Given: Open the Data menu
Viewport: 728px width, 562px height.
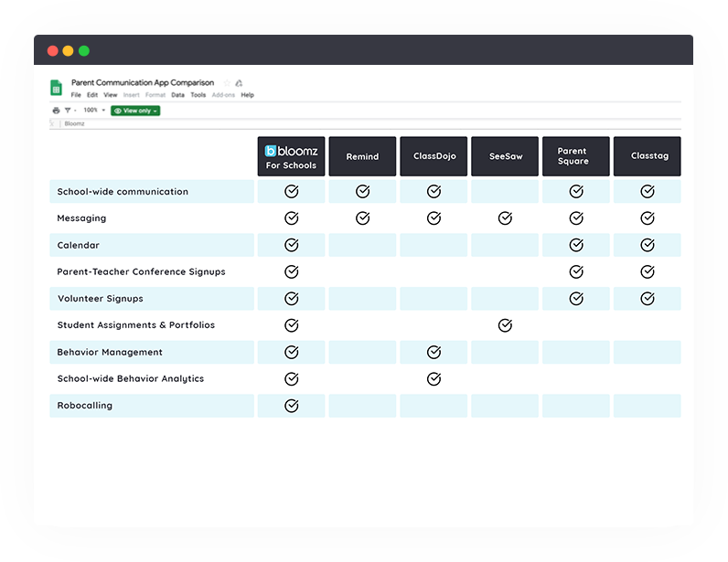Looking at the screenshot, I should coord(177,95).
